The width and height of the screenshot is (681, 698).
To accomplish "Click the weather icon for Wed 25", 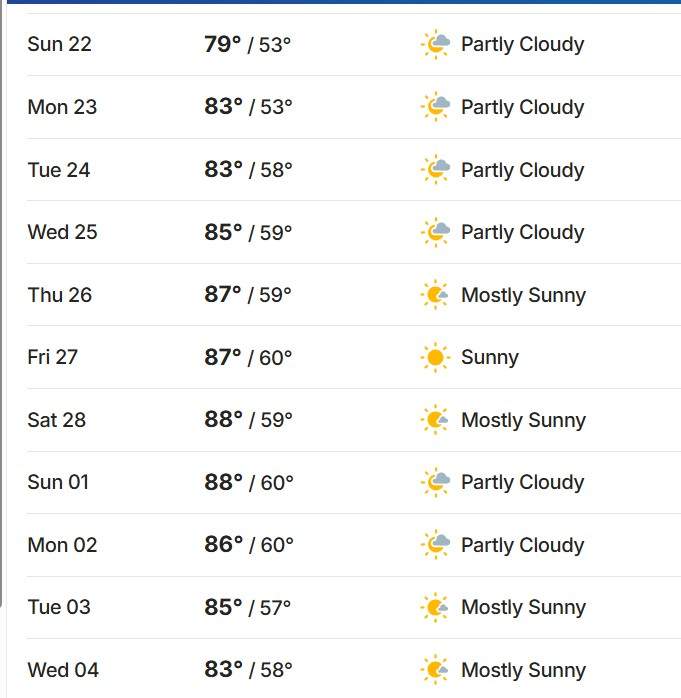I will coord(435,232).
